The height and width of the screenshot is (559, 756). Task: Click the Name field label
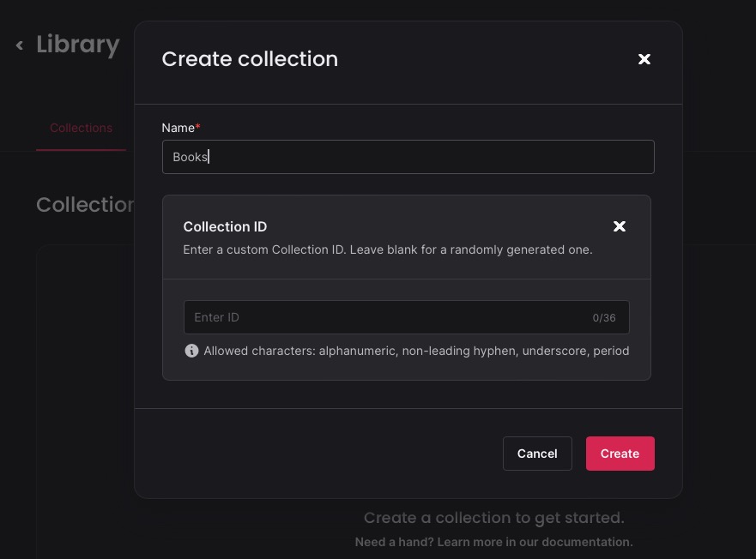tap(177, 128)
